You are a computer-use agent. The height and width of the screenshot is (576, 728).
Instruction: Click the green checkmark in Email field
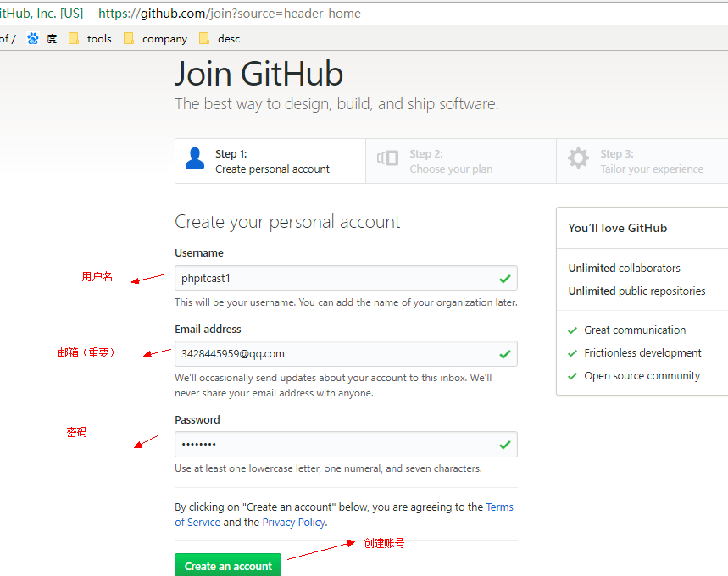tap(505, 354)
